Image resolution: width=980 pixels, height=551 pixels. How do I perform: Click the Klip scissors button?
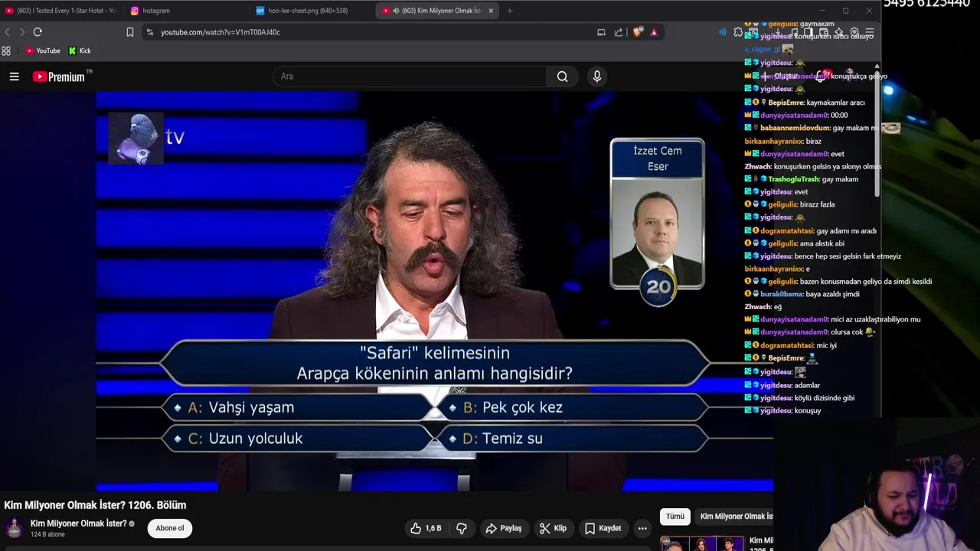click(553, 528)
